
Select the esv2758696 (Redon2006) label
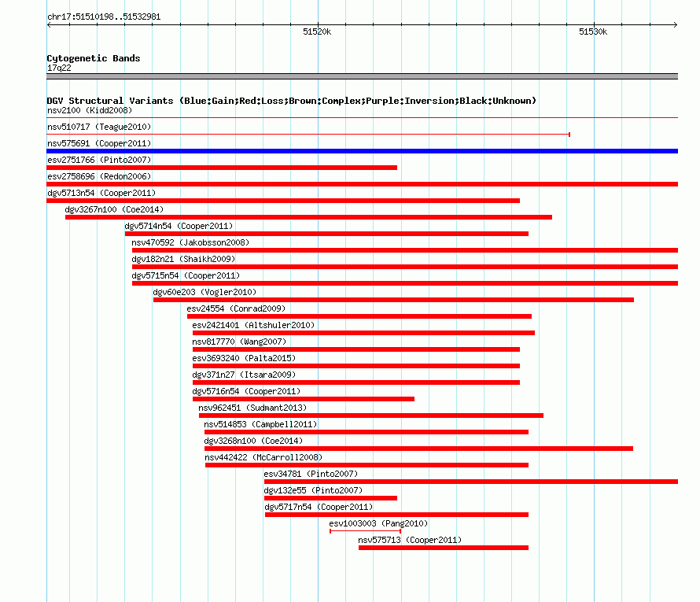tap(99, 176)
